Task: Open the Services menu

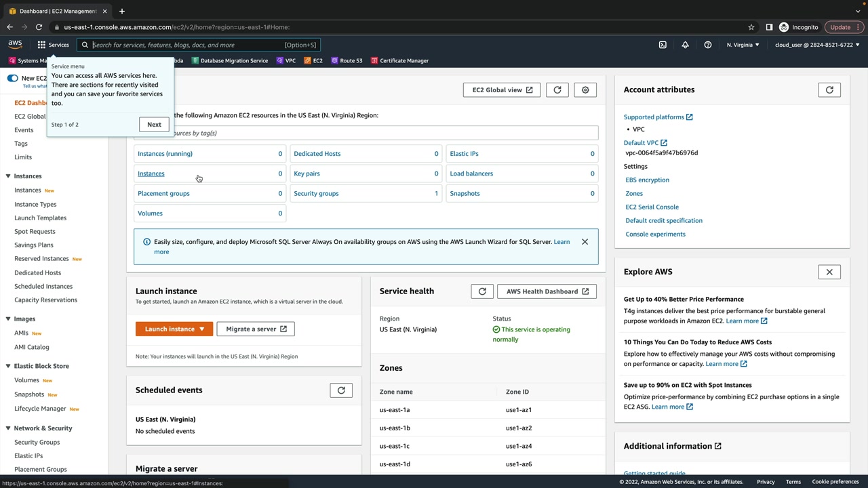Action: click(x=53, y=45)
